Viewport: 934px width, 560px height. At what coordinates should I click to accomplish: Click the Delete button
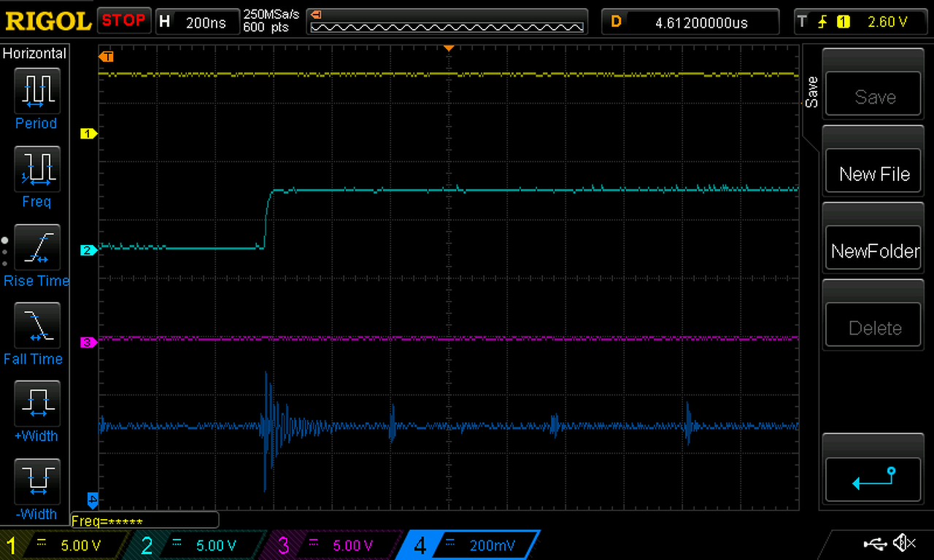pos(873,325)
